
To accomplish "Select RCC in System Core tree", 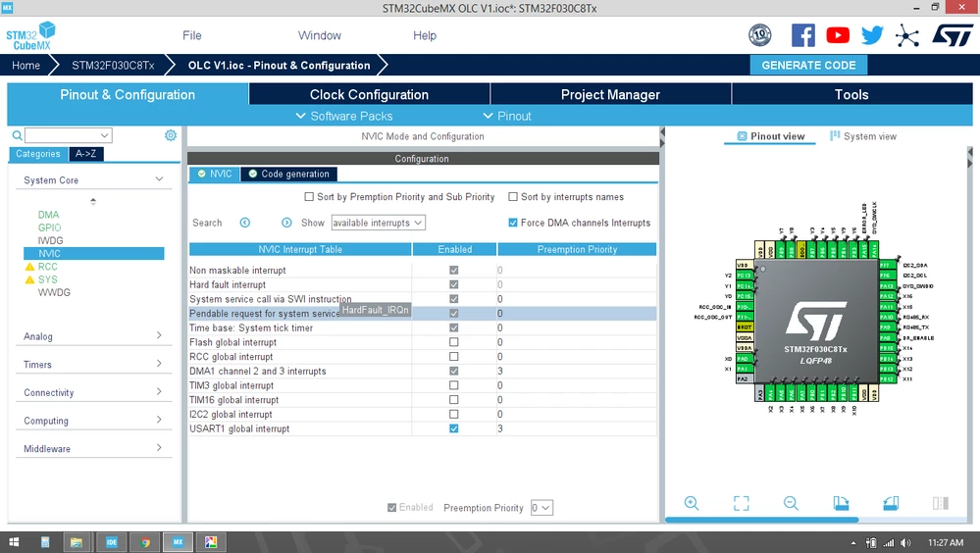I will tap(47, 266).
